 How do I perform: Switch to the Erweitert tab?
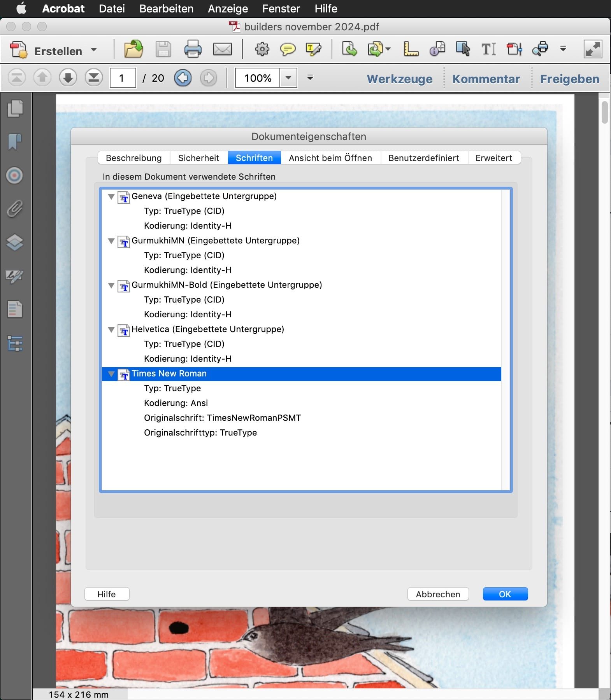click(x=494, y=158)
